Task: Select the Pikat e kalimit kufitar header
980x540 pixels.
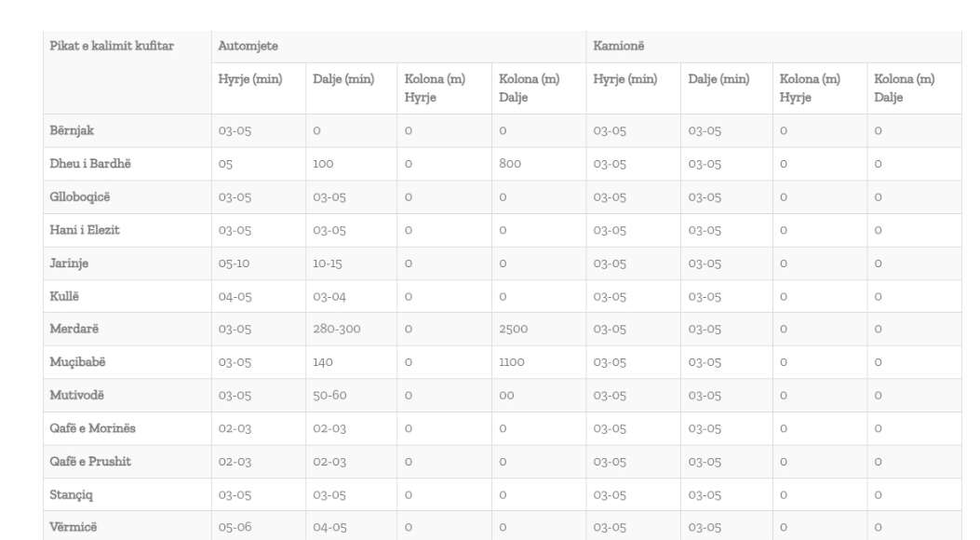Action: (x=112, y=46)
